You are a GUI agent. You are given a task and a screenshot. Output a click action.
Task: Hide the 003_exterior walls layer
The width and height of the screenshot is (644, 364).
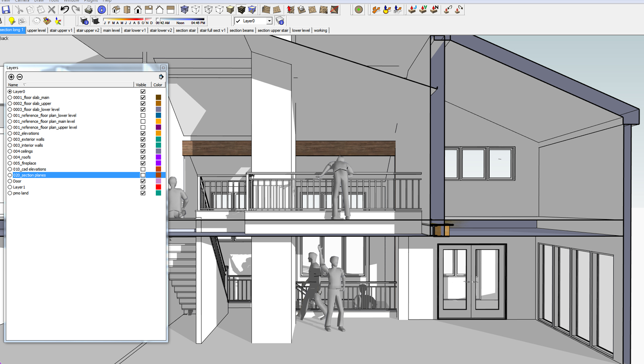(x=143, y=139)
